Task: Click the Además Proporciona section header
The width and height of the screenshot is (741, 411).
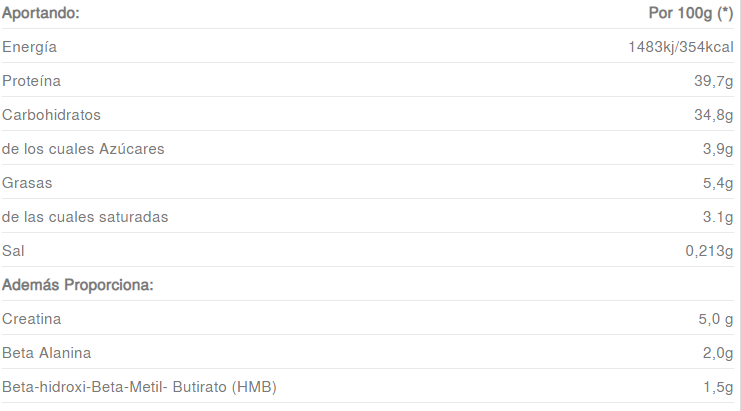Action: [x=78, y=285]
